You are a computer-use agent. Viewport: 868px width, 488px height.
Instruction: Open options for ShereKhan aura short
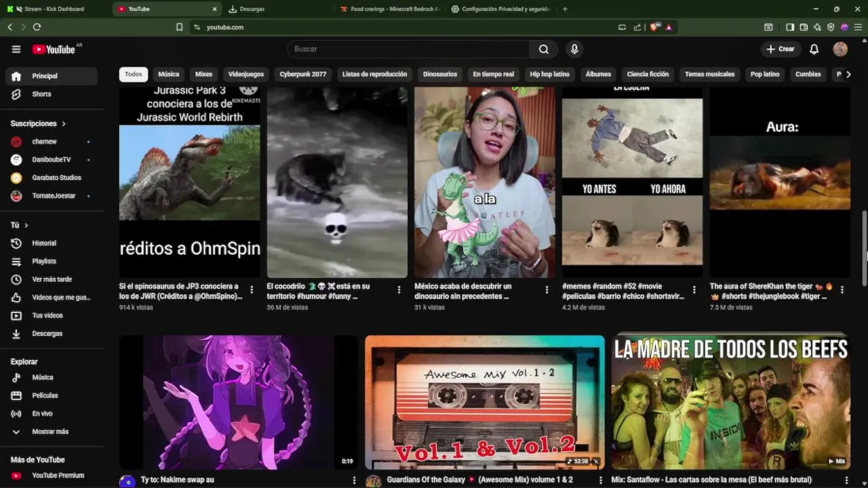(842, 289)
